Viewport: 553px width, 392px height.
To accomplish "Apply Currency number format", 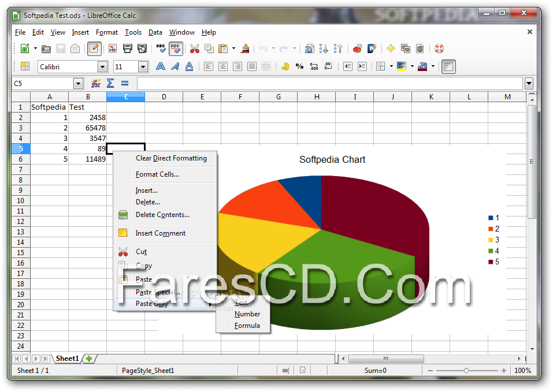I will click(285, 66).
